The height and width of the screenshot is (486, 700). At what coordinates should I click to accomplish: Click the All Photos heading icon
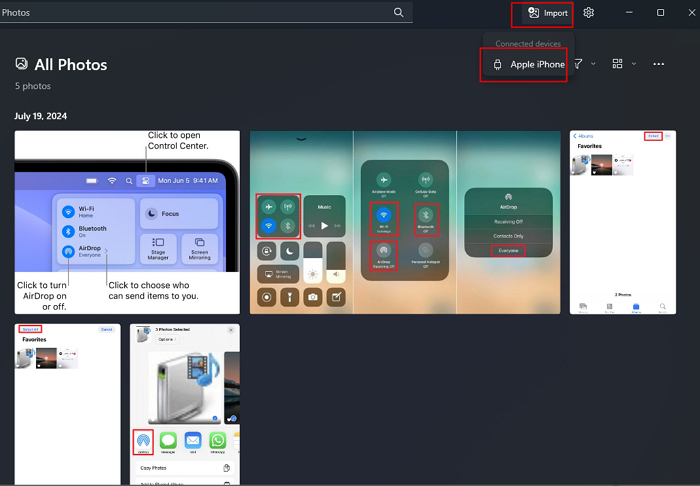coord(21,64)
